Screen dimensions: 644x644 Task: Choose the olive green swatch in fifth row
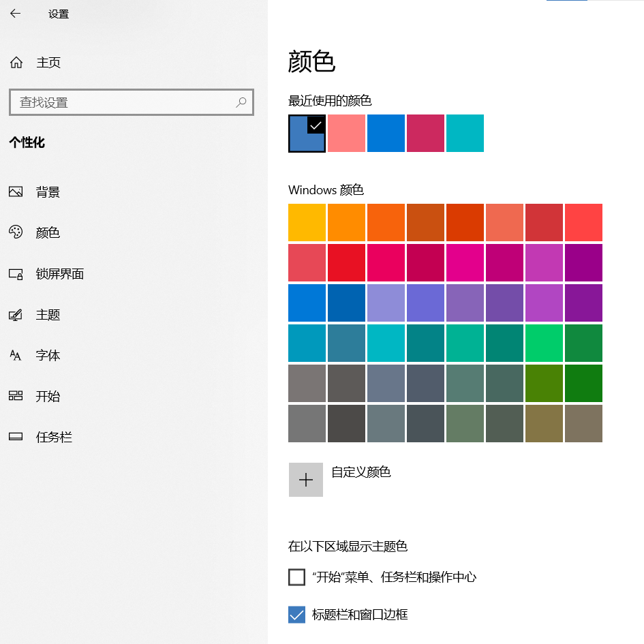click(544, 384)
